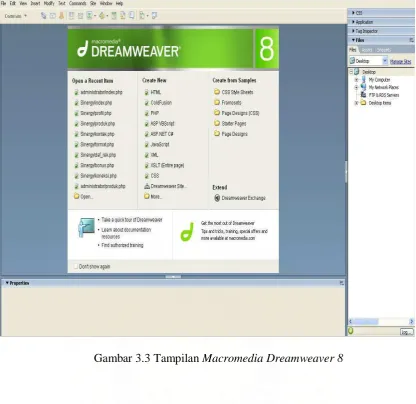Click More under Create New
The width and height of the screenshot is (416, 404).
point(153,196)
